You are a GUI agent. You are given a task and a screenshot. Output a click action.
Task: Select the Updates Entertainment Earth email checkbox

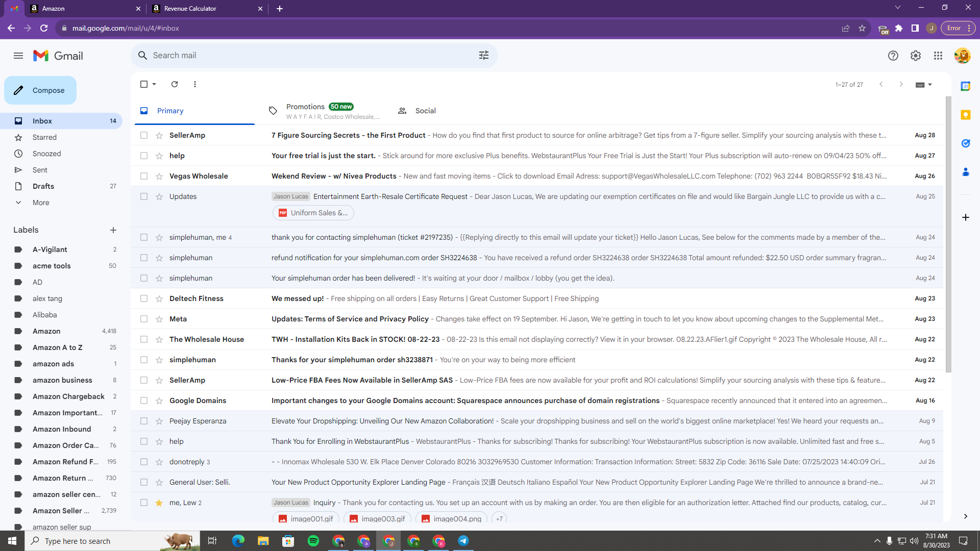[x=144, y=196]
